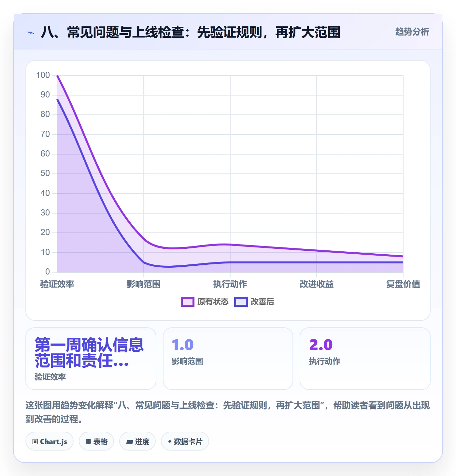The width and height of the screenshot is (456, 476).
Task: Open the 2.0 执行动作 card
Action: click(365, 359)
